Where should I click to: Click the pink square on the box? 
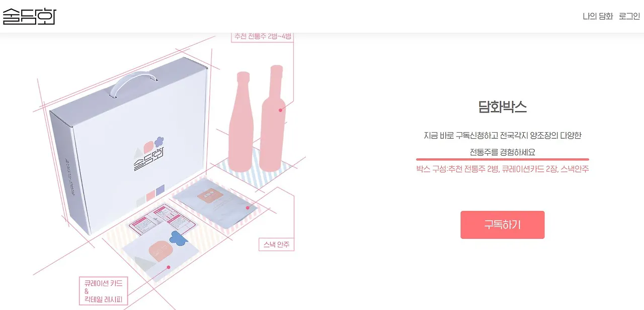pos(151,195)
